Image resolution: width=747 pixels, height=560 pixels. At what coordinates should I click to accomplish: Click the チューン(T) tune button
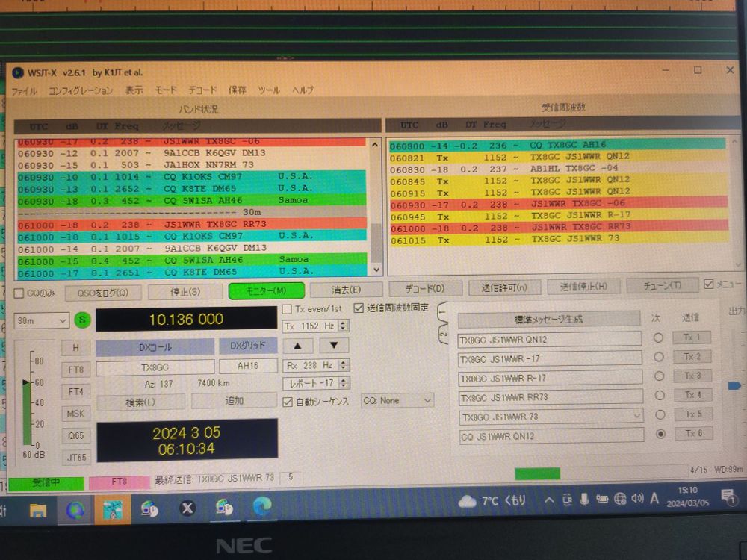pos(662,285)
